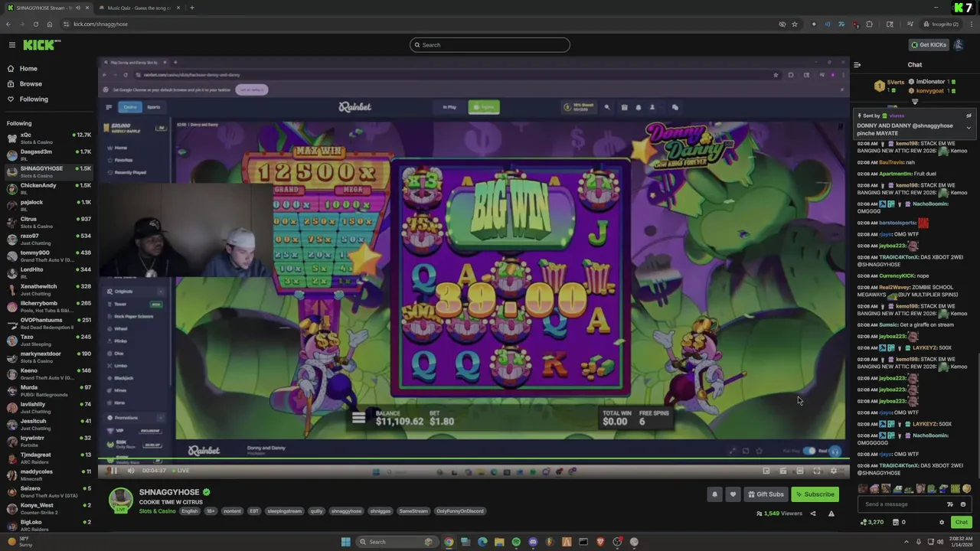
Task: Focus the Kick search field
Action: click(490, 45)
